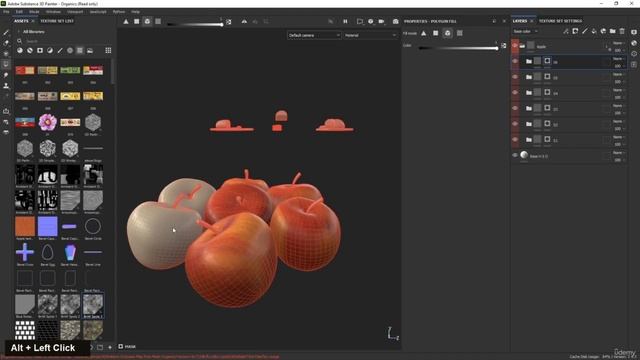The width and height of the screenshot is (640, 360).
Task: Close the Assets tab
Action: click(33, 21)
